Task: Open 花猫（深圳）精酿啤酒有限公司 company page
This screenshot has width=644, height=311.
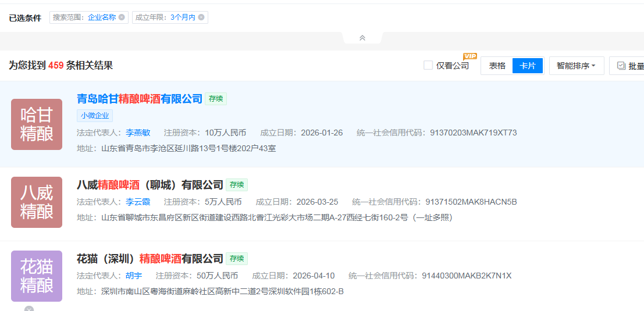Action: click(150, 259)
